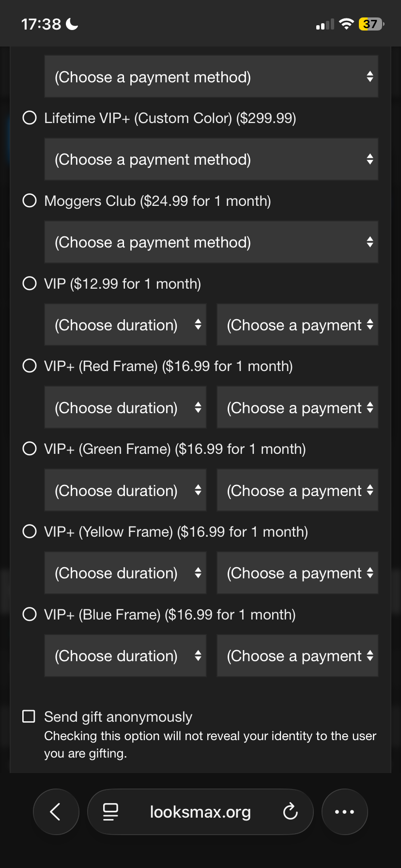
Task: Tap the moon Focus mode icon
Action: click(72, 24)
